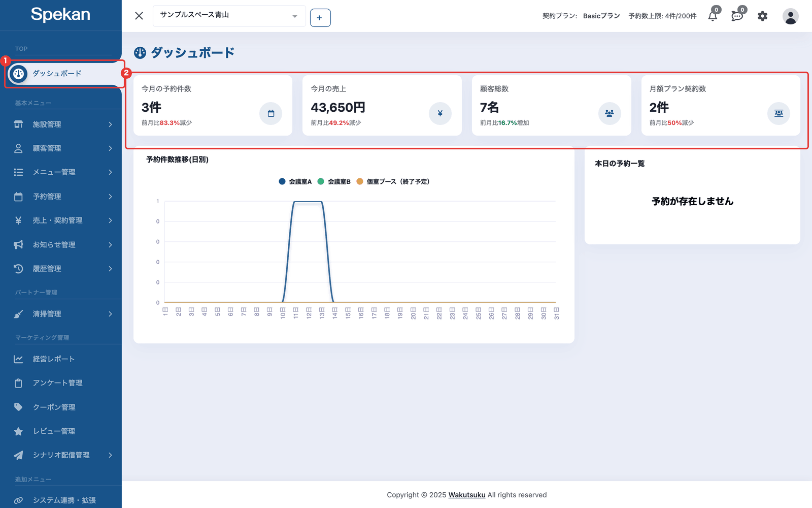Image resolution: width=812 pixels, height=508 pixels.
Task: Click the クーポン管理 tag icon
Action: point(18,407)
